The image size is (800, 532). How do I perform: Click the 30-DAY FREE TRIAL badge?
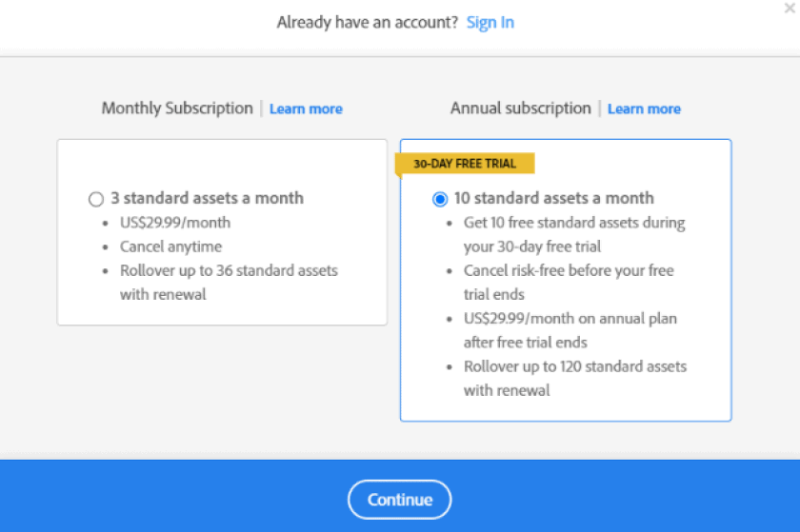click(x=465, y=164)
